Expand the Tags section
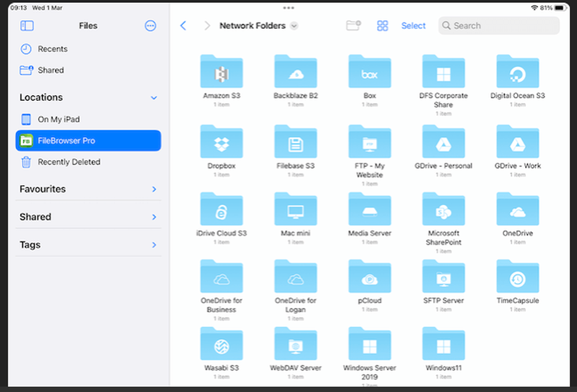The image size is (577, 392). [x=154, y=245]
